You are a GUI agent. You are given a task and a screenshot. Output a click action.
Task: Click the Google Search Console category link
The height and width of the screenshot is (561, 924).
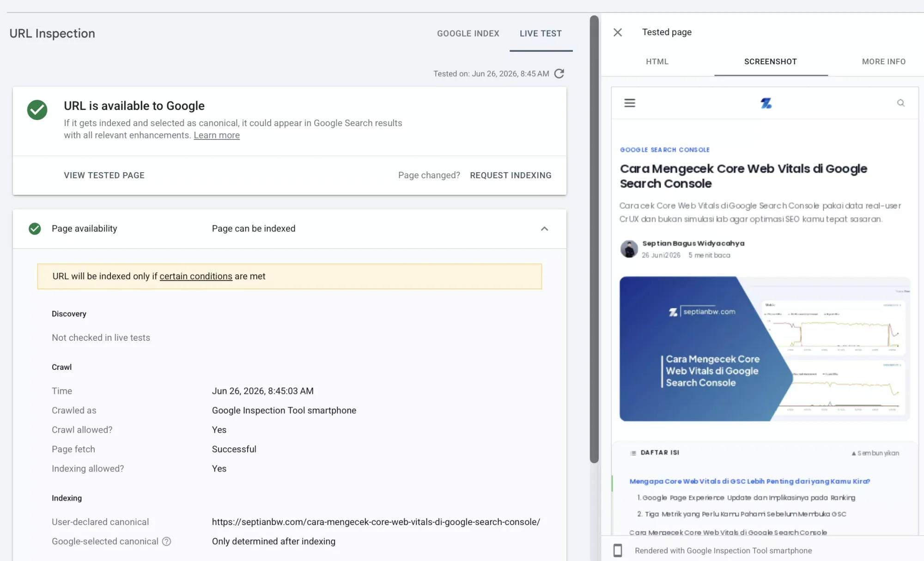click(x=665, y=150)
